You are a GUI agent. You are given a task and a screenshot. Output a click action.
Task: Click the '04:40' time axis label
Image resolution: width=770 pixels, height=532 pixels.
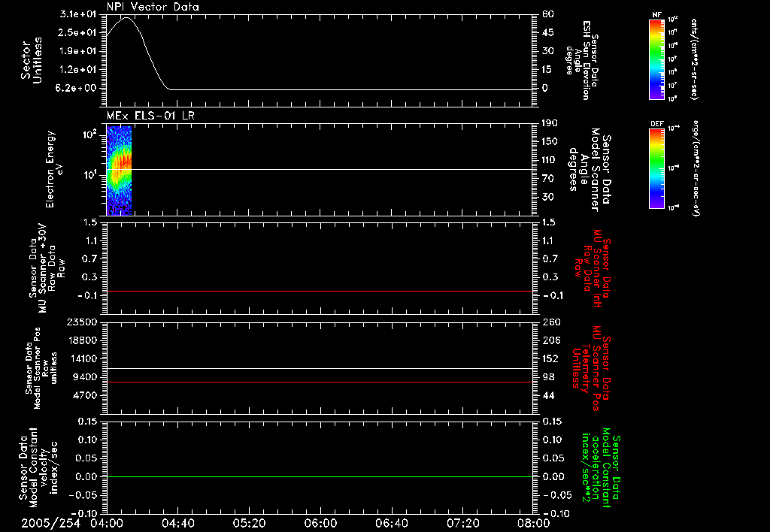pos(177,523)
